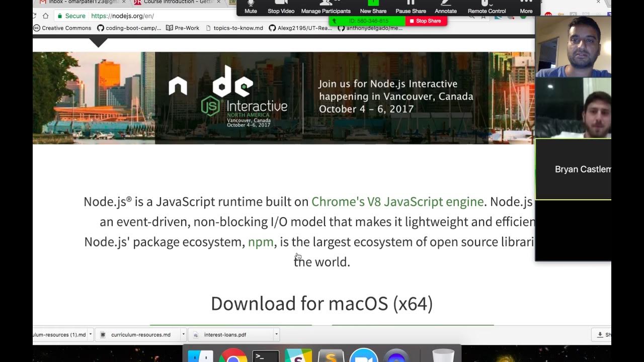Click Show All downloads button
644x362 pixels.
tap(602, 335)
